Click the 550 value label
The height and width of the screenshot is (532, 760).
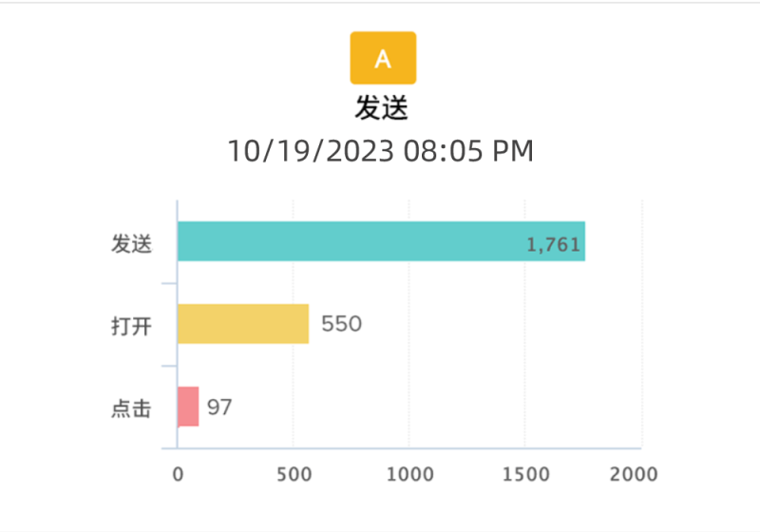coord(341,324)
